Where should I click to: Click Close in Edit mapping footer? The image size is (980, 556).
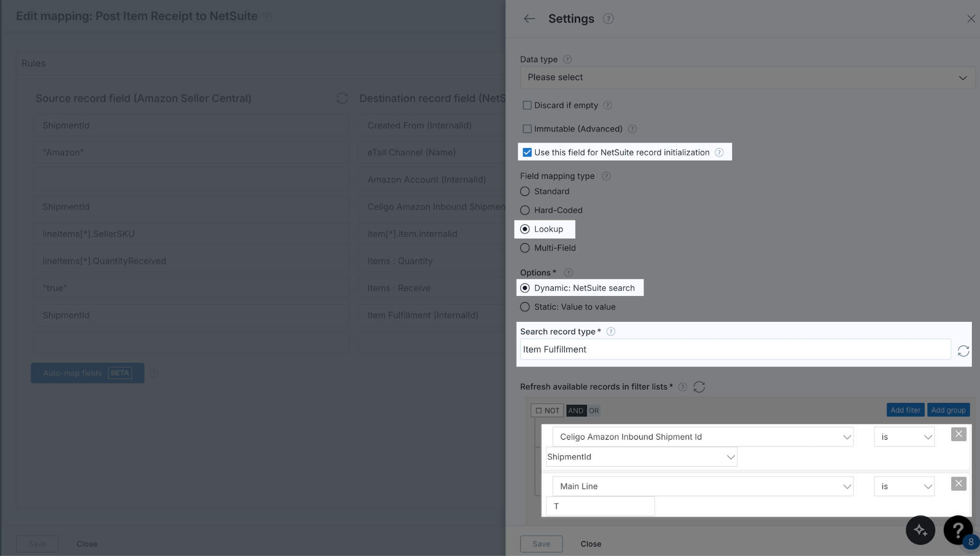click(x=87, y=544)
